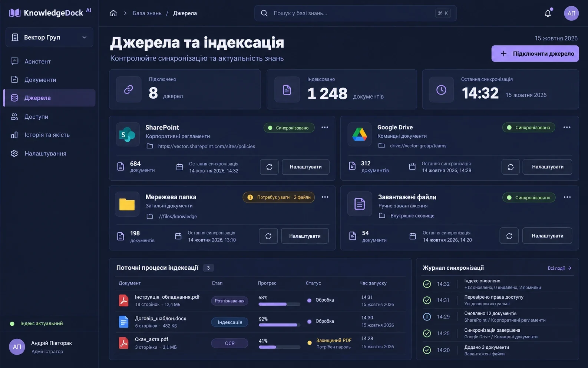588x368 pixels.
Task: Open Налаштування in the sidebar
Action: click(x=49, y=154)
